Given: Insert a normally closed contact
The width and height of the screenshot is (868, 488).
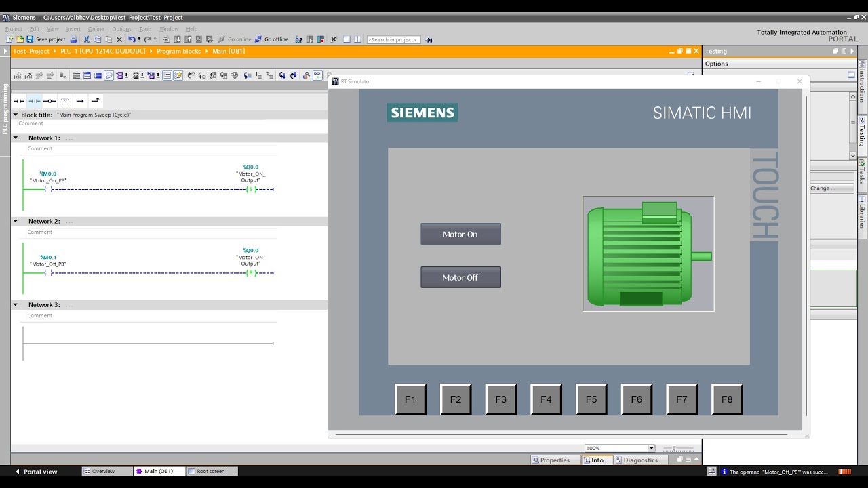Looking at the screenshot, I should 34,101.
